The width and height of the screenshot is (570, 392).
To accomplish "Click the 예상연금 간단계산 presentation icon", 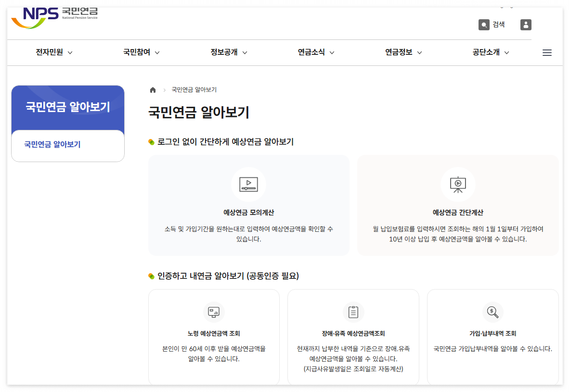I will (x=458, y=184).
